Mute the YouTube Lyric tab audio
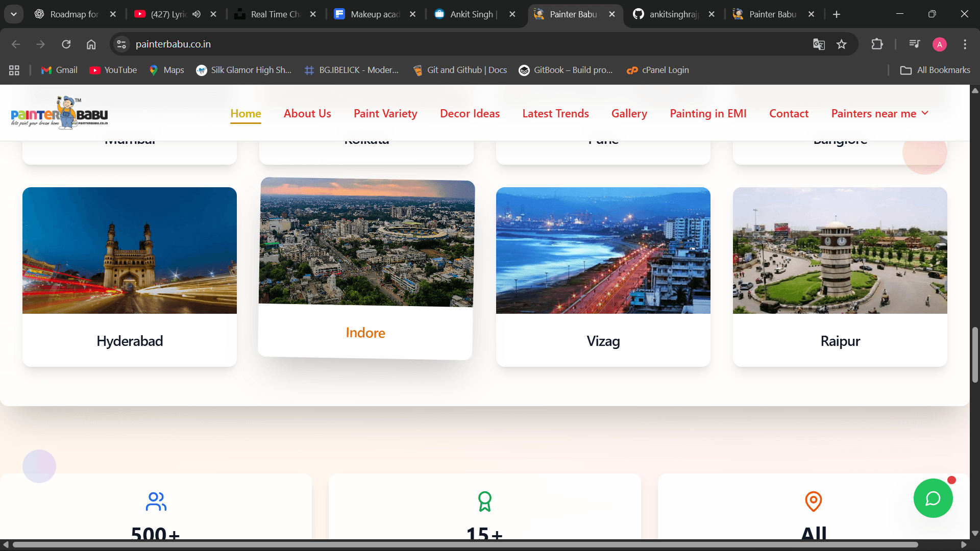The height and width of the screenshot is (551, 980). pos(197,14)
